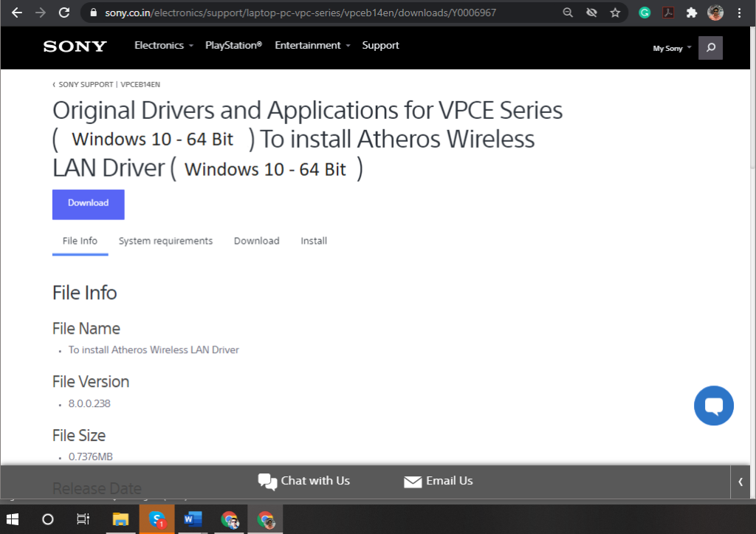Expand the Electronics dropdown menu
This screenshot has height=534, width=756.
pyautogui.click(x=163, y=45)
